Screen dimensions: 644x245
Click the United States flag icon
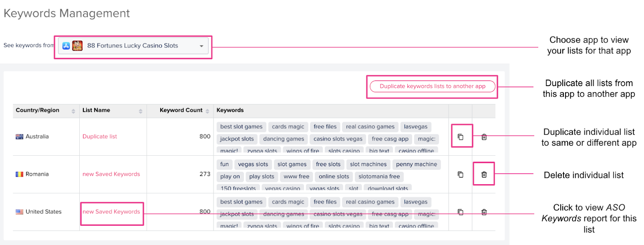click(19, 212)
